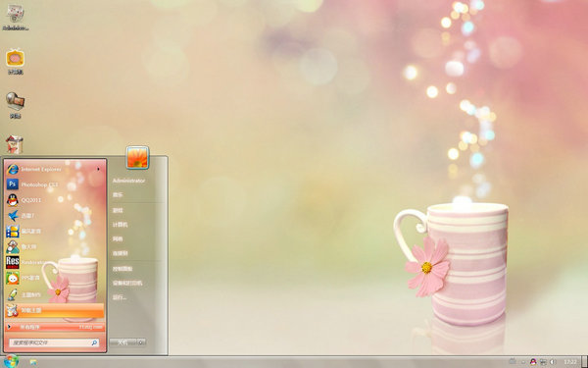Open the volume speaker tray icon

(x=553, y=362)
